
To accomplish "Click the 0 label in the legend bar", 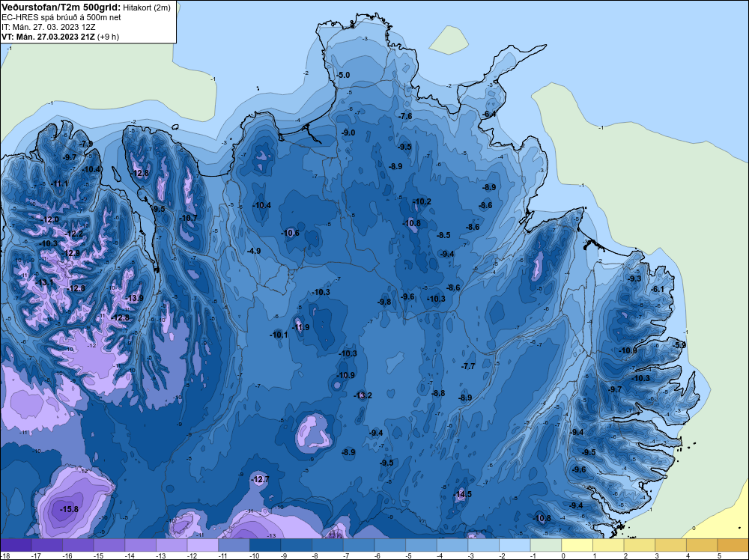I will pyautogui.click(x=563, y=556).
